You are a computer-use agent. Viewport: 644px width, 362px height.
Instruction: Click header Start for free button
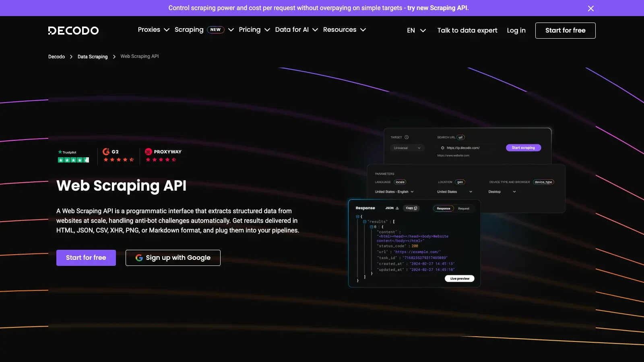(565, 31)
